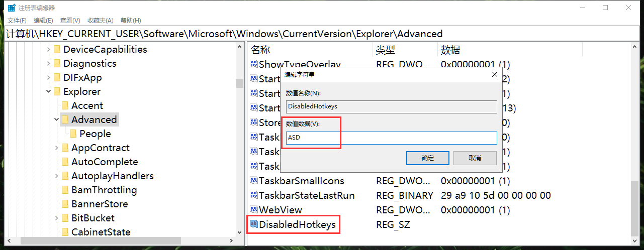Open the 收藏夹(A) menu
The width and height of the screenshot is (644, 250).
100,21
